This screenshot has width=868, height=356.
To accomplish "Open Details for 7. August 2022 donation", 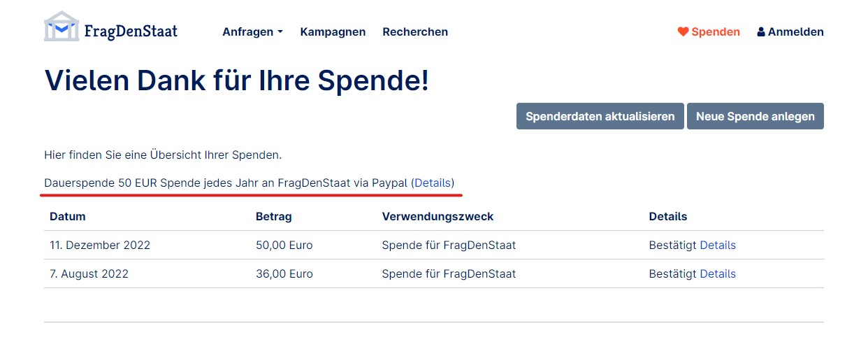I will point(717,274).
